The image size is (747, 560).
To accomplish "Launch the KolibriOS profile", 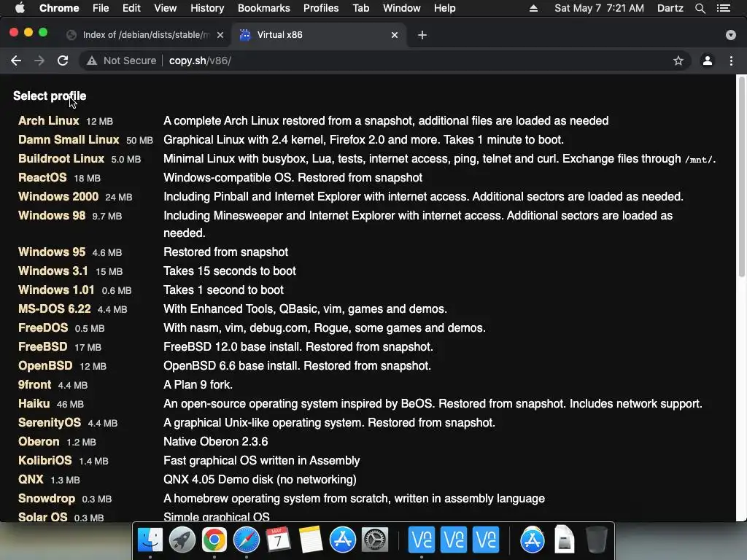I will click(44, 461).
